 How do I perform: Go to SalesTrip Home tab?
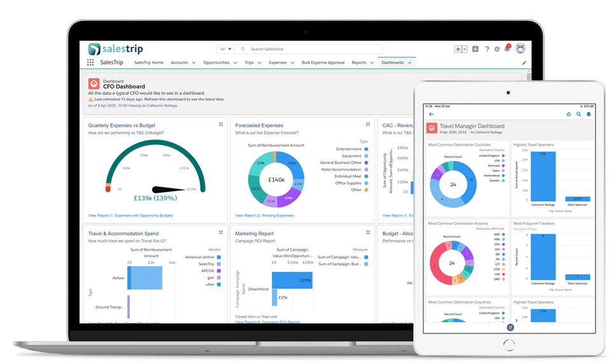[148, 62]
